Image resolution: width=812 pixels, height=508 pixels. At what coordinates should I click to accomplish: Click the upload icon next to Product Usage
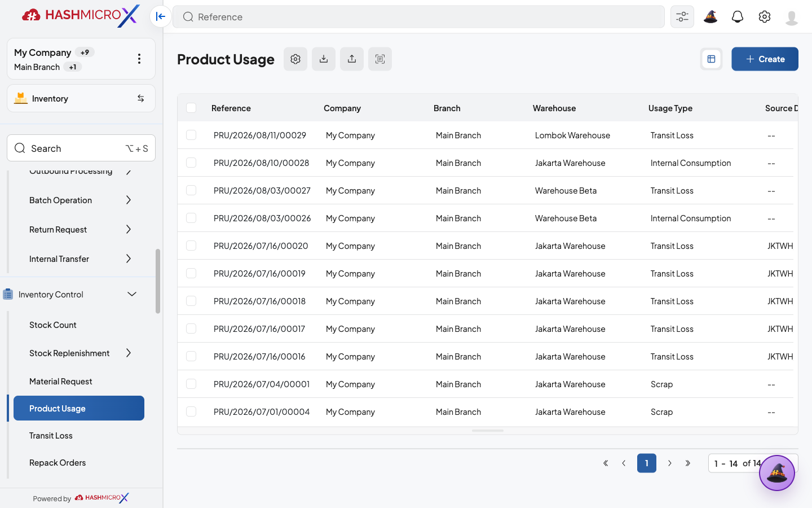point(352,59)
